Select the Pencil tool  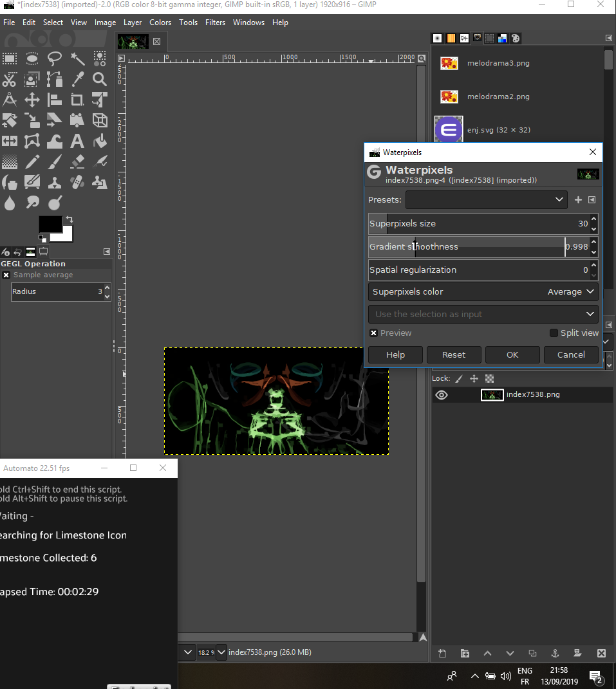point(32,161)
